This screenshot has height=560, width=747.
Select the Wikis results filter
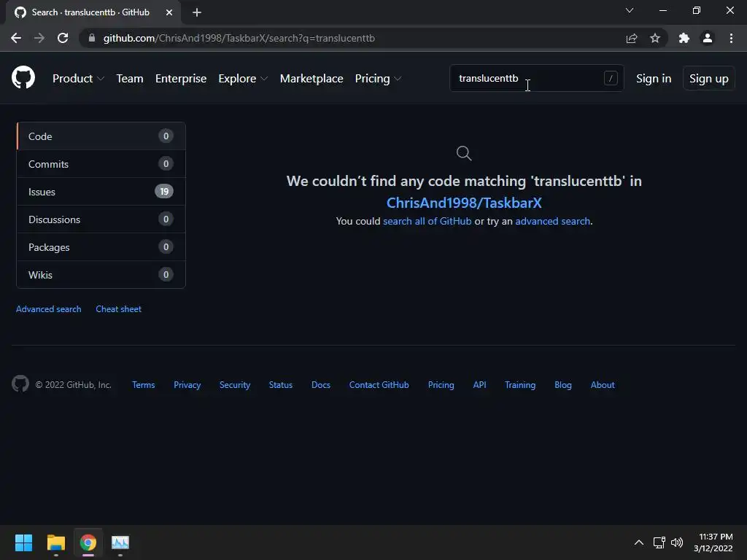(101, 274)
